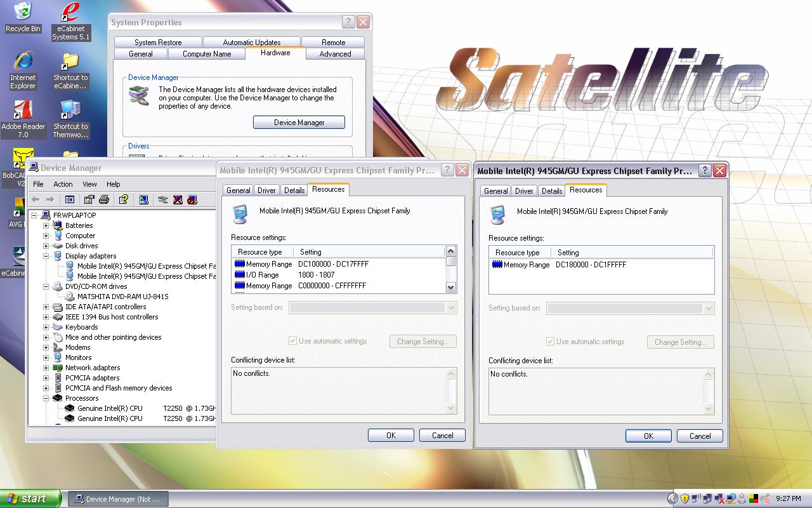Click the security shield alert tray icon
812x508 pixels.
click(x=684, y=498)
